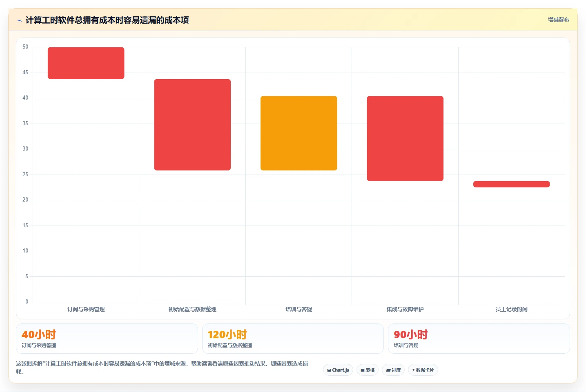The width and height of the screenshot is (586, 392).
Task: Click the y-axis value 25
Action: coord(25,175)
